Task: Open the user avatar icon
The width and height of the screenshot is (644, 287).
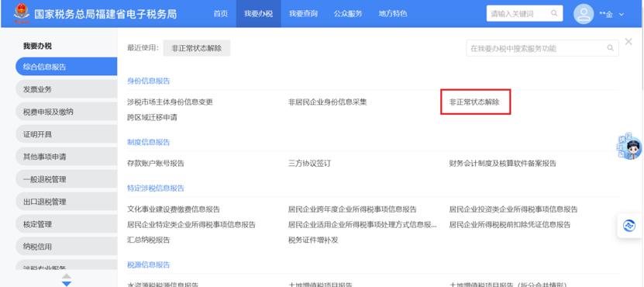Action: 584,14
